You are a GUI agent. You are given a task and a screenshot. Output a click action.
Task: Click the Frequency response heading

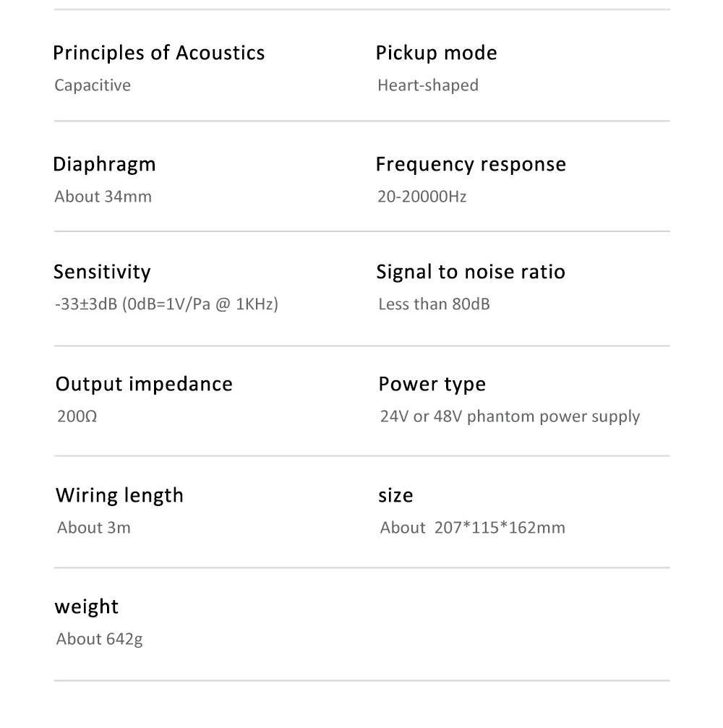click(x=471, y=164)
